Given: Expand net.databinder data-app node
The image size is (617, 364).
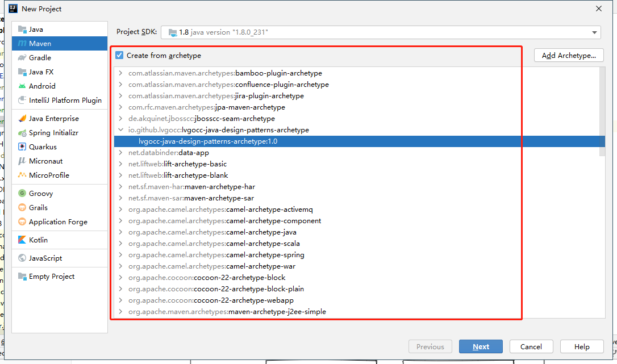Looking at the screenshot, I should pos(120,153).
